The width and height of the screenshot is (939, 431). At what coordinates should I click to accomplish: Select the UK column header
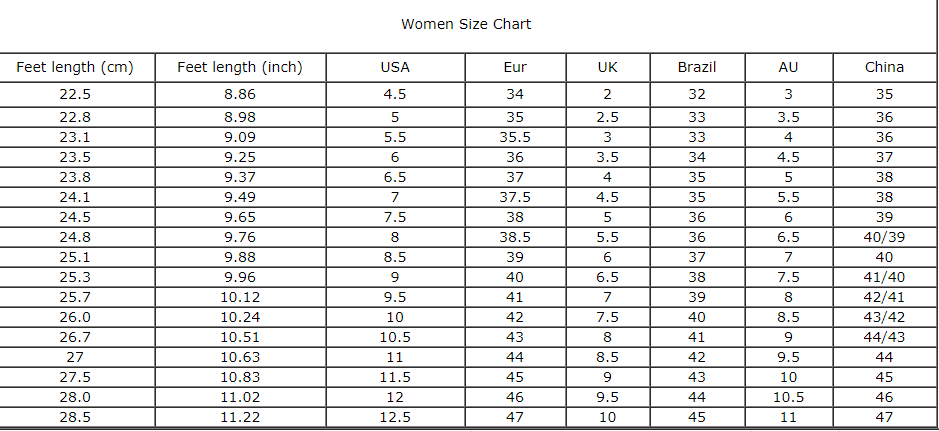point(607,68)
